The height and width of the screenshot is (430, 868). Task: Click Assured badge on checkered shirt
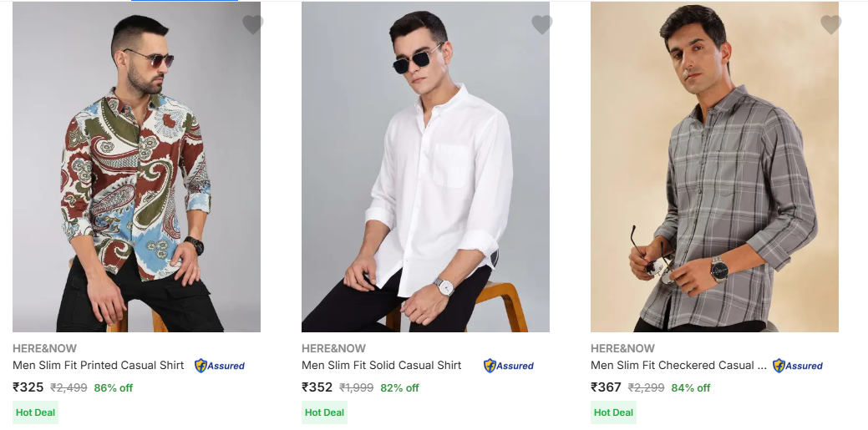(x=798, y=366)
